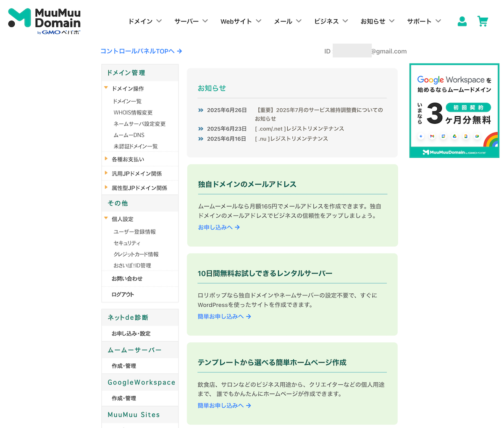Screen dimensions: 504x428
Task: Select ログアウト in the sidebar
Action: point(123,295)
